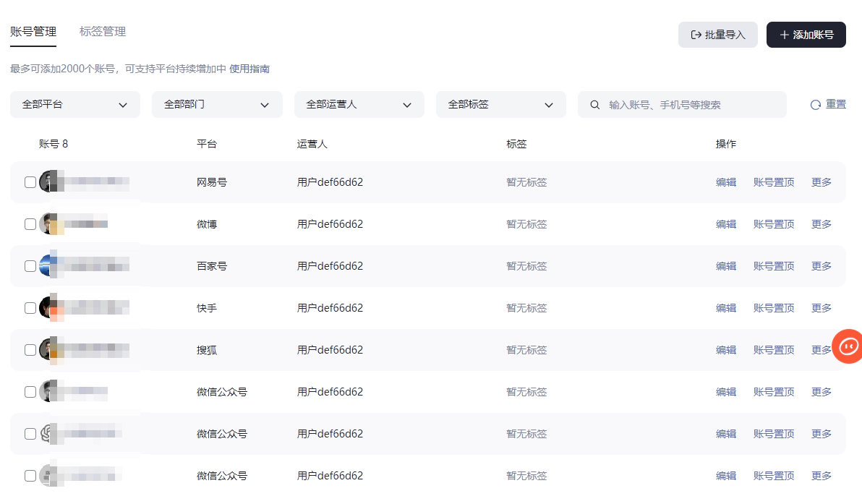Expand the 全部标签 dropdown

[500, 105]
